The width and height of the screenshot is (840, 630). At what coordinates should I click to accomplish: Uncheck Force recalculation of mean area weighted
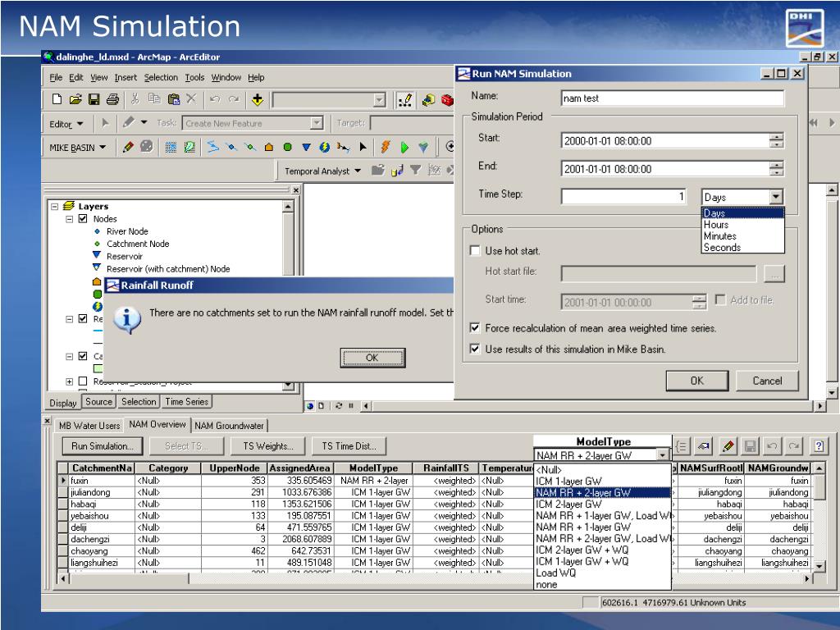tap(475, 327)
